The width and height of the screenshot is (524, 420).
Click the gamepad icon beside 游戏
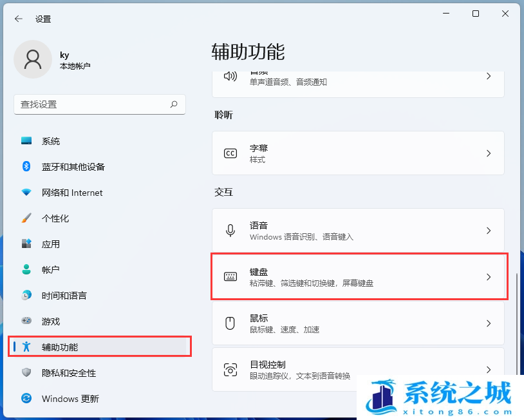pyautogui.click(x=26, y=321)
